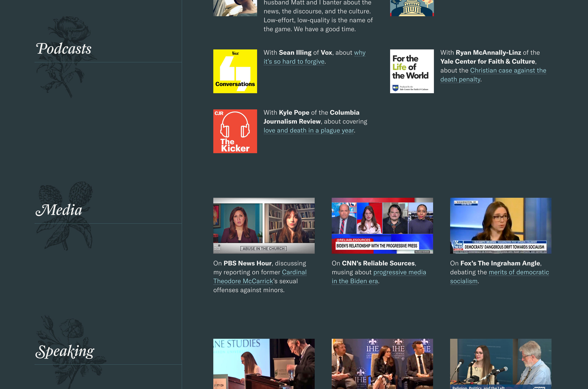
Task: Open the lectern speaking event thumbnail
Action: (264, 364)
